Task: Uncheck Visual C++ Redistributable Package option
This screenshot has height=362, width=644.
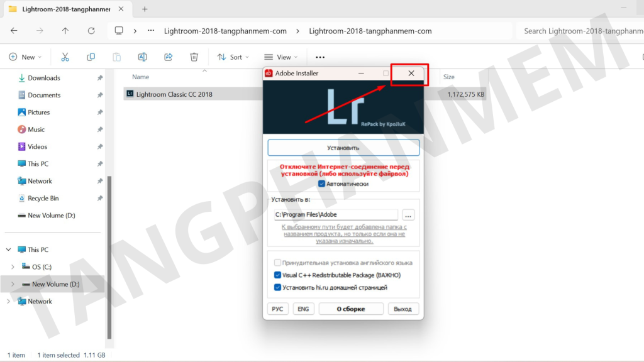Action: click(277, 275)
